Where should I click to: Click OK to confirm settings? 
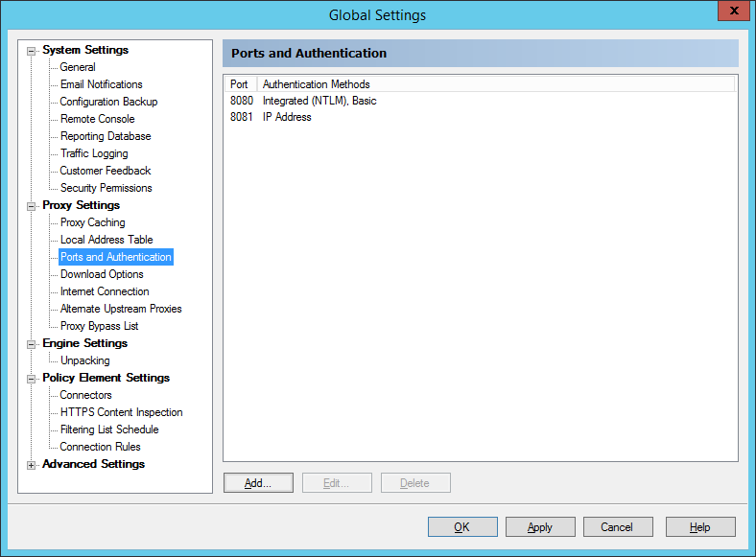pos(462,527)
